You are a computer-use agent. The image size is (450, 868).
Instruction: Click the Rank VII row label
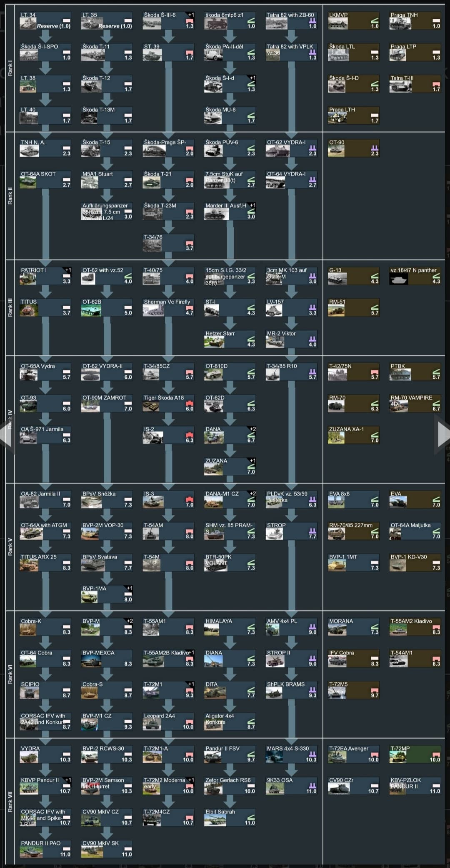pyautogui.click(x=10, y=801)
